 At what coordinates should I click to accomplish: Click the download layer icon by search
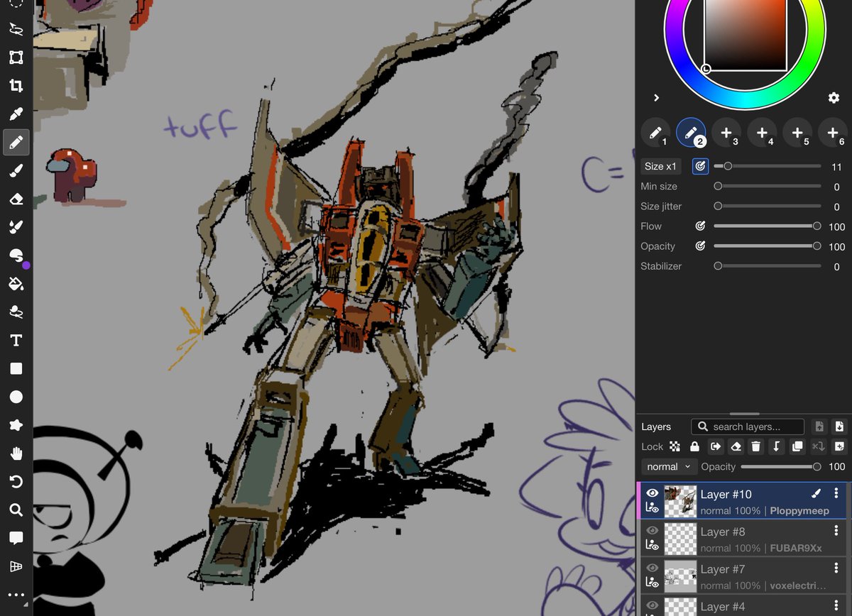pos(839,427)
